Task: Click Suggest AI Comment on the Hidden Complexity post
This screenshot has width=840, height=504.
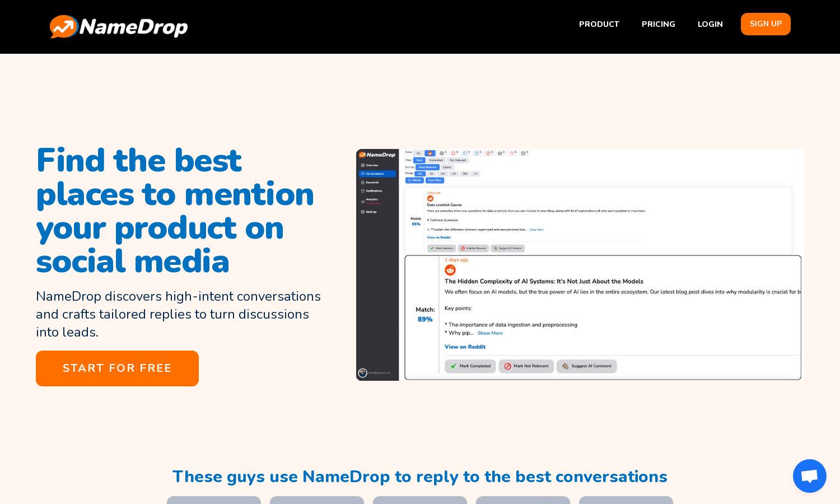Action: point(586,366)
